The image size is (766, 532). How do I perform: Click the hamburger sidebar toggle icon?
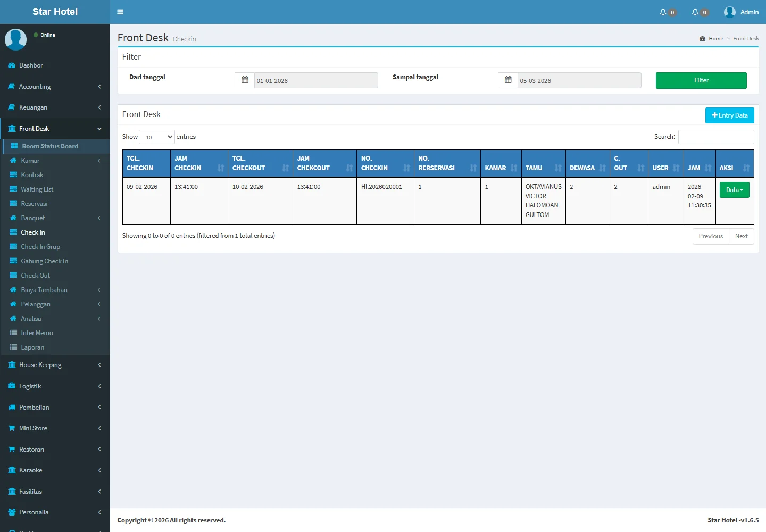[x=120, y=12]
